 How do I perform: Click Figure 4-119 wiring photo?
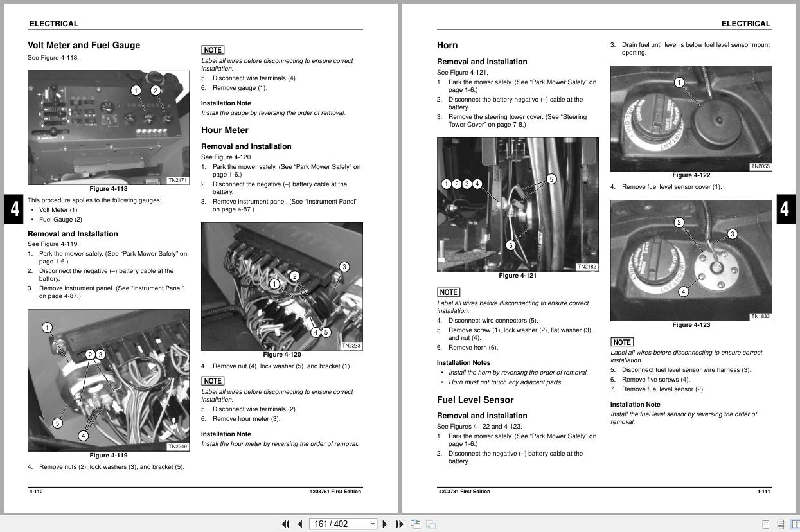pyautogui.click(x=109, y=380)
